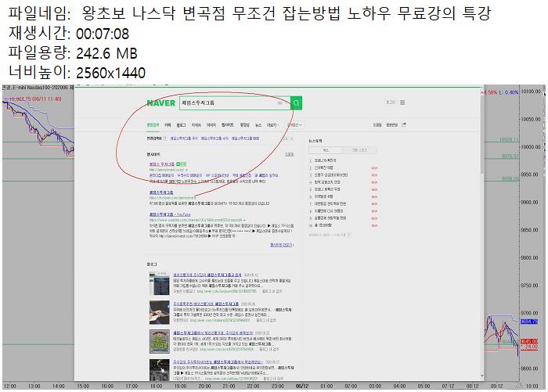The width and height of the screenshot is (548, 392).
Task: Select the 통합검색 tab
Action: (153, 124)
